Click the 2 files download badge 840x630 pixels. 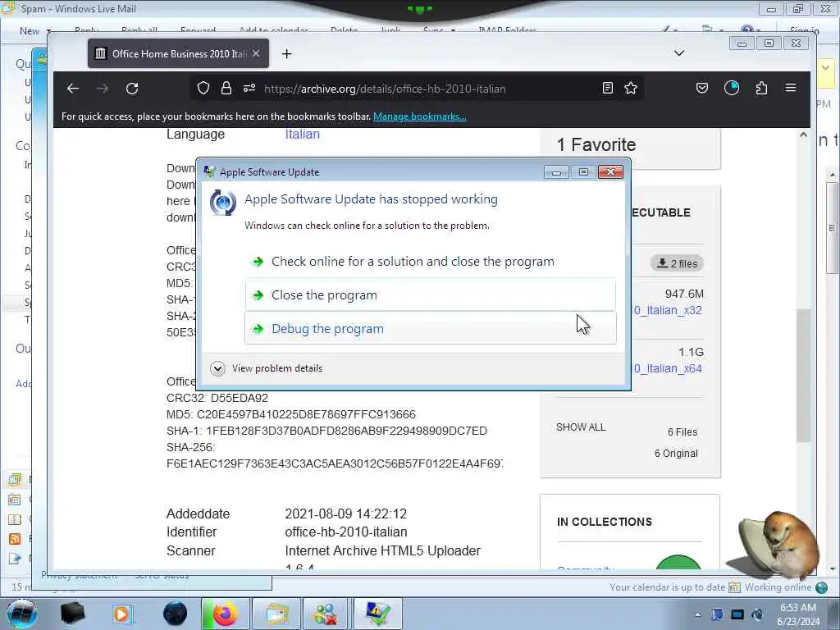[x=677, y=263]
